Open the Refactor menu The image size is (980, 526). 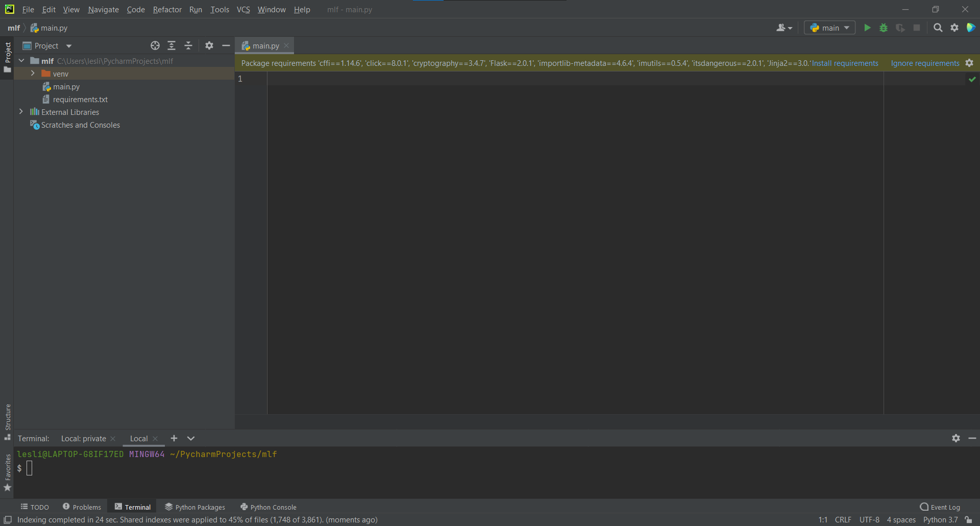[167, 10]
